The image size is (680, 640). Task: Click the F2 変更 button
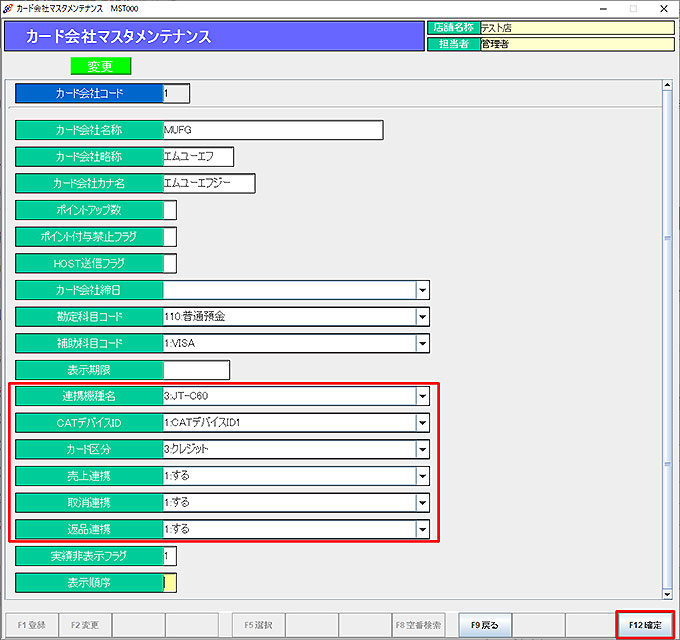85,625
